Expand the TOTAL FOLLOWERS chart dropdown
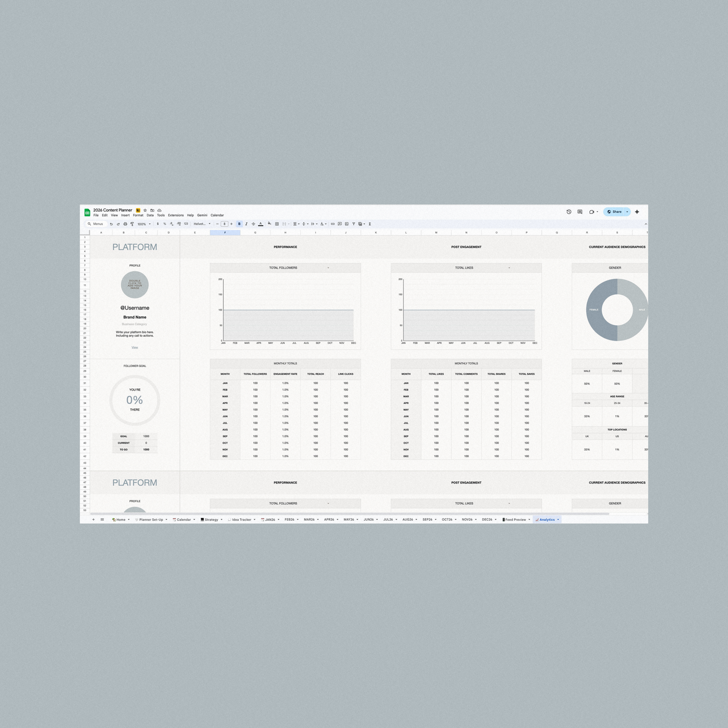Screen dimensions: 728x728 pos(328,268)
